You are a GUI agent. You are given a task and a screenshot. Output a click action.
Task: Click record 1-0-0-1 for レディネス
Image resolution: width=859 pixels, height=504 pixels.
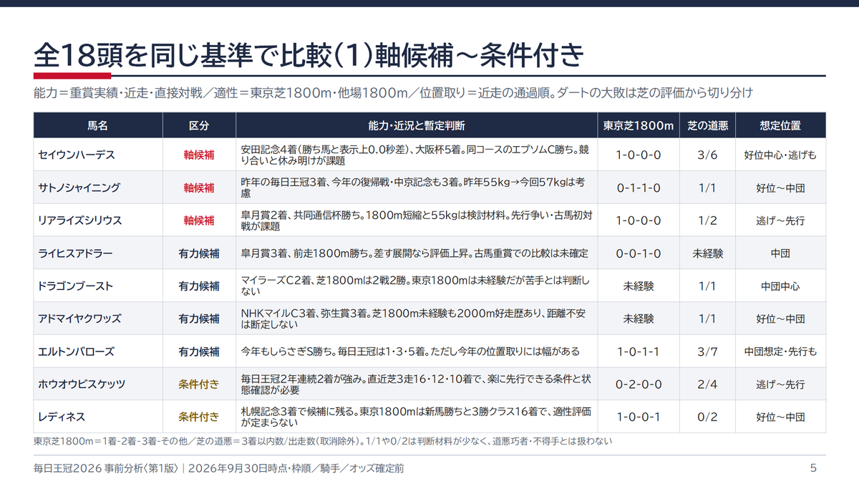pyautogui.click(x=639, y=417)
